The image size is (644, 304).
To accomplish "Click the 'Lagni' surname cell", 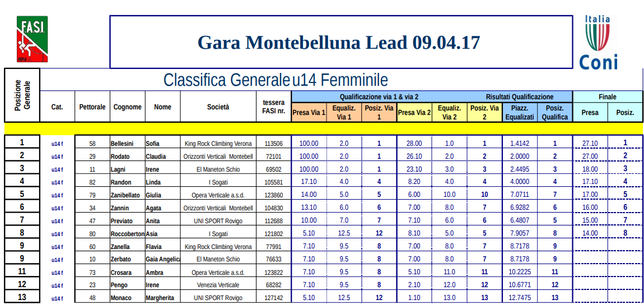I will pyautogui.click(x=127, y=169).
